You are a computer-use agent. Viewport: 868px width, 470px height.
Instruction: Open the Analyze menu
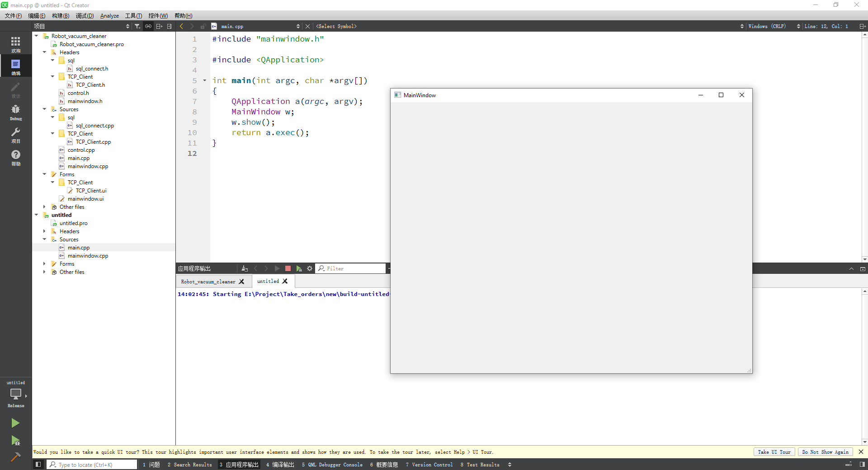coord(109,16)
